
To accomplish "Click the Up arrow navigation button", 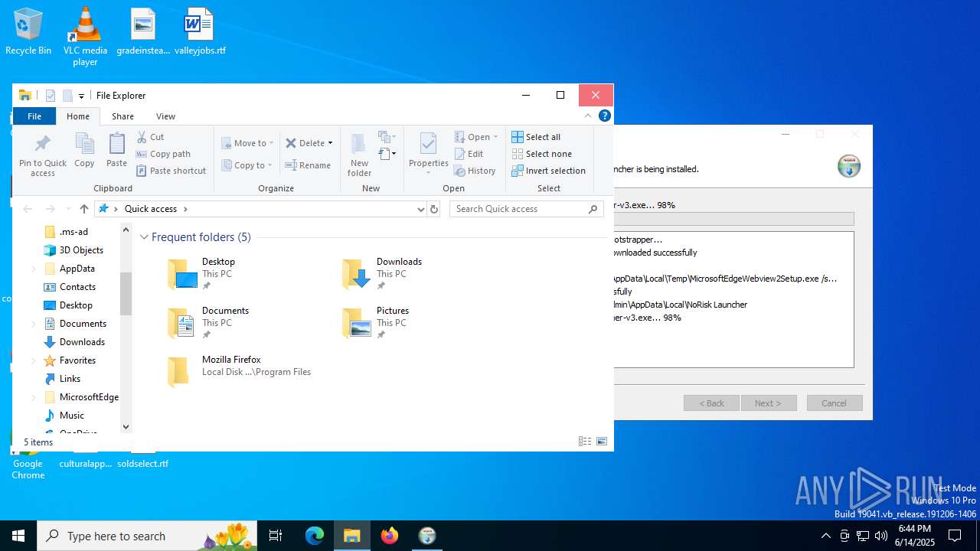I will click(84, 209).
